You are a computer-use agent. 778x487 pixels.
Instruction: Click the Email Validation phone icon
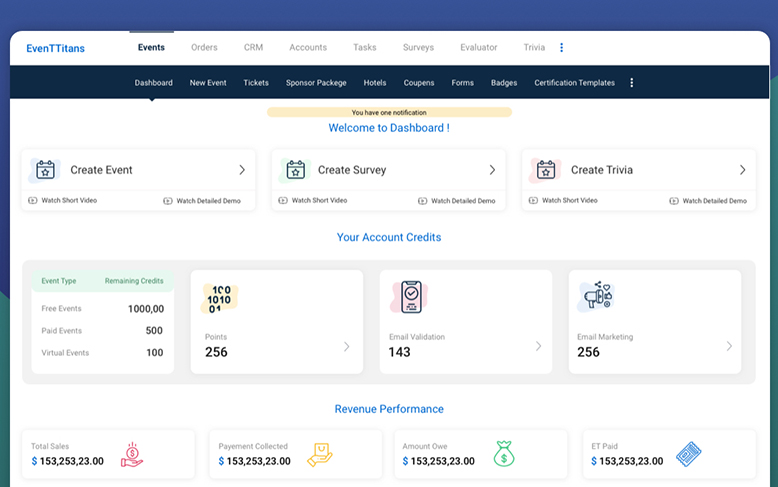pos(409,298)
